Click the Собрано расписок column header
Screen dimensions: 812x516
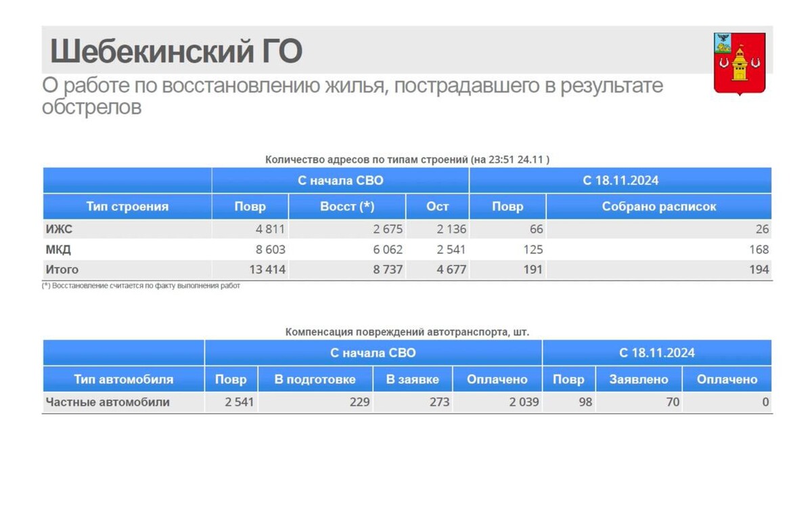659,207
